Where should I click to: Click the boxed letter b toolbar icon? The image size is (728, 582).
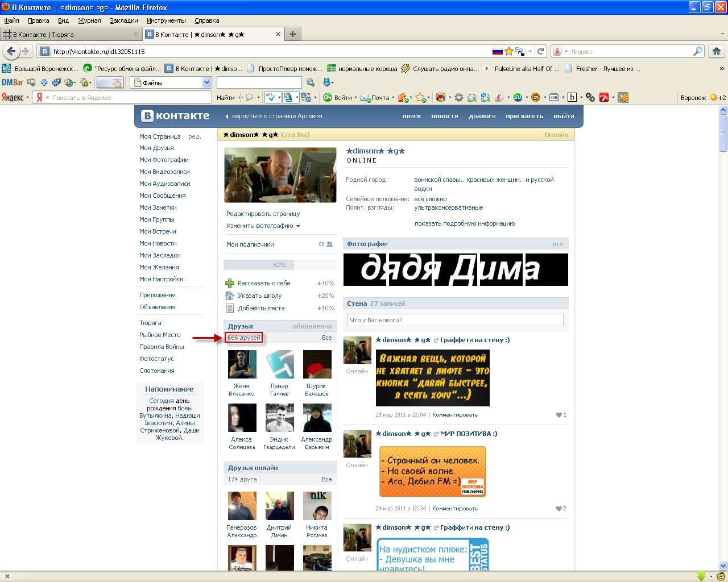tap(572, 97)
